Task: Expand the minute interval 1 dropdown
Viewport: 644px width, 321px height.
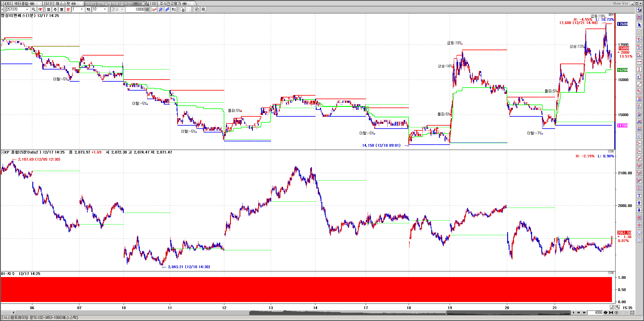Action: [x=82, y=10]
